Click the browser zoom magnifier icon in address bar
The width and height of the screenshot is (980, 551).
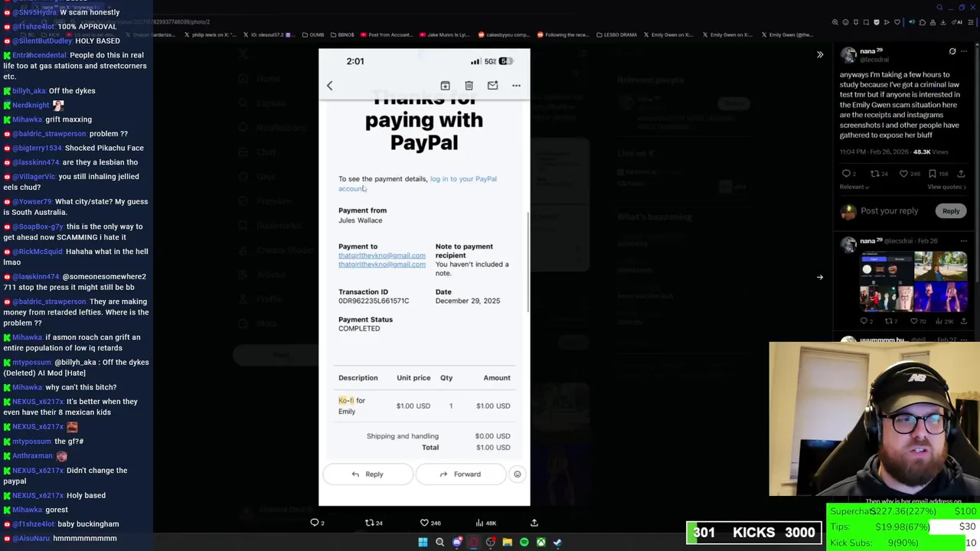835,22
